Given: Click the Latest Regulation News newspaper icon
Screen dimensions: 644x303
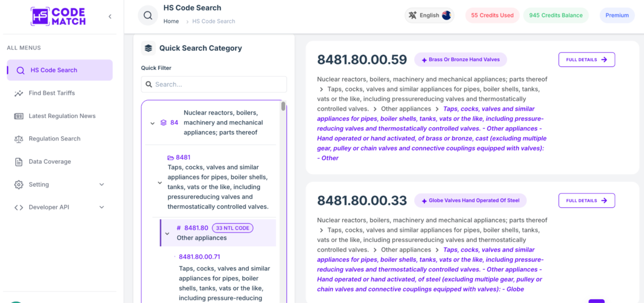Looking at the screenshot, I should [x=19, y=116].
